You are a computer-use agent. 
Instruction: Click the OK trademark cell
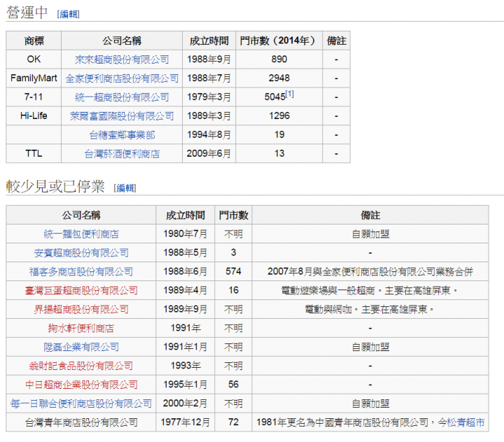point(34,59)
